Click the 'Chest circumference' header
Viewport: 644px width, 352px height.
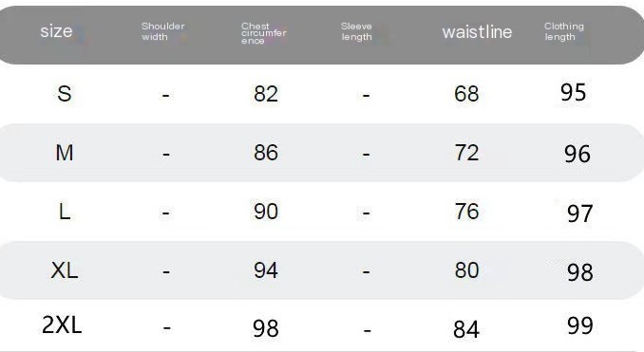pos(264,33)
